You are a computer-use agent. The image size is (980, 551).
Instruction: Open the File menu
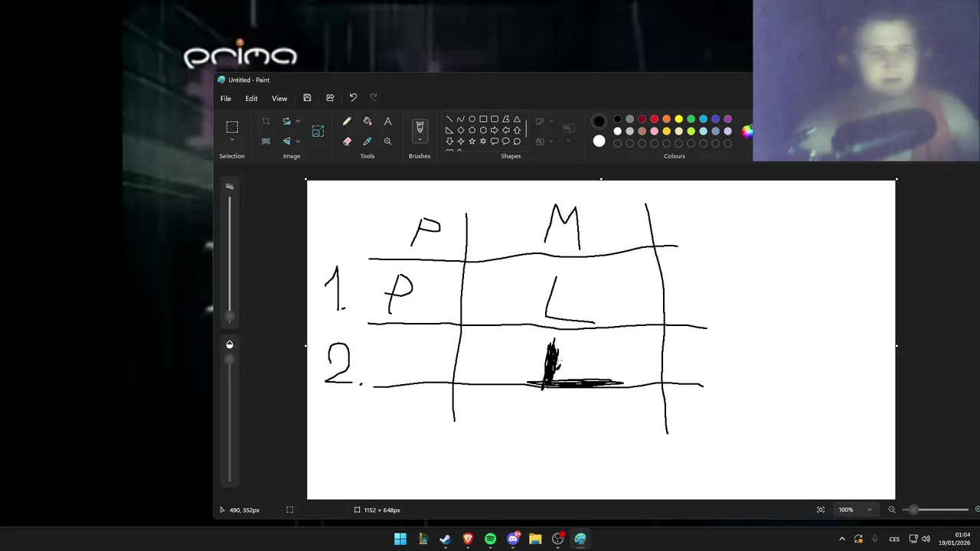(226, 99)
